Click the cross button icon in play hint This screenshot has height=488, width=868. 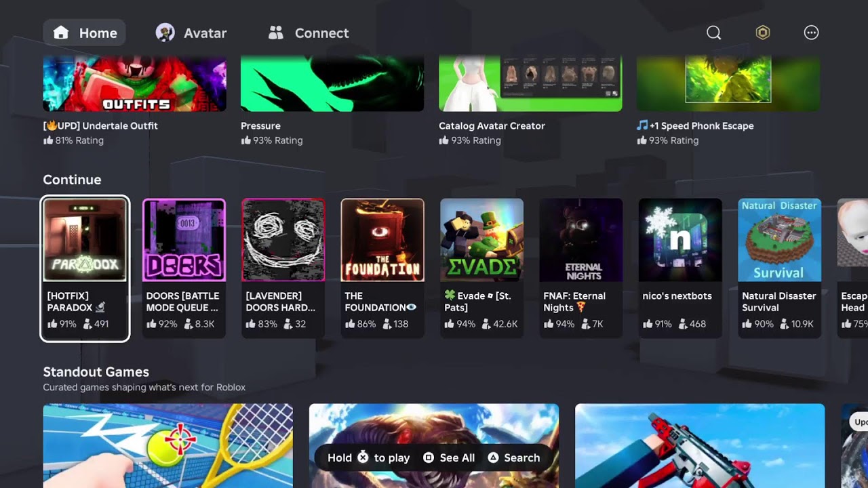pos(363,457)
